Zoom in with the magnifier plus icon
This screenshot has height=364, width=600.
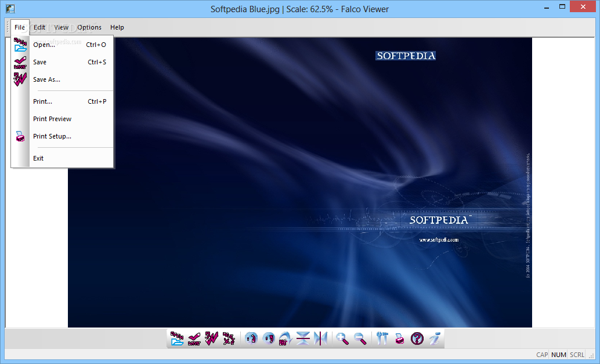[x=342, y=338]
